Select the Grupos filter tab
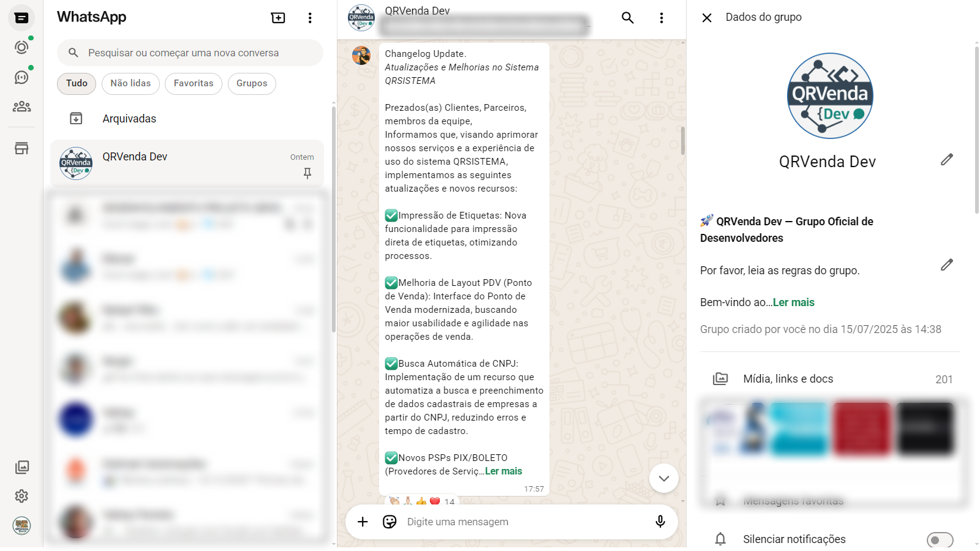 [252, 83]
